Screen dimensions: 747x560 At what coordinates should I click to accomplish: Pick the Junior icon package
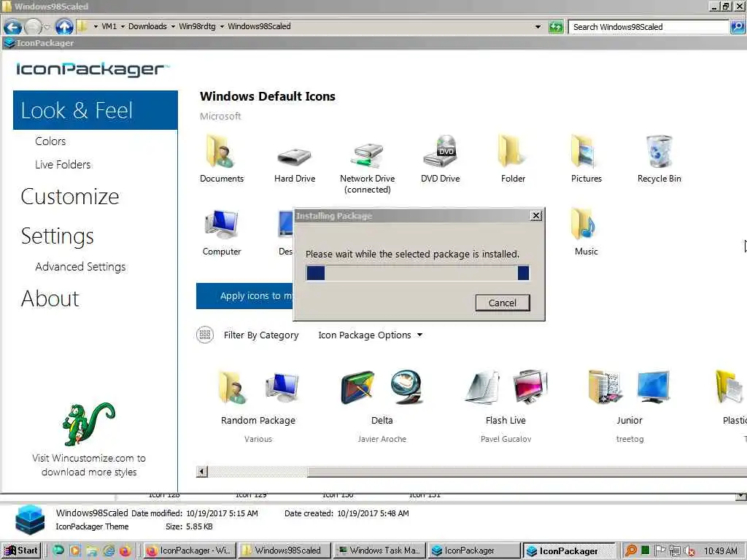[630, 405]
